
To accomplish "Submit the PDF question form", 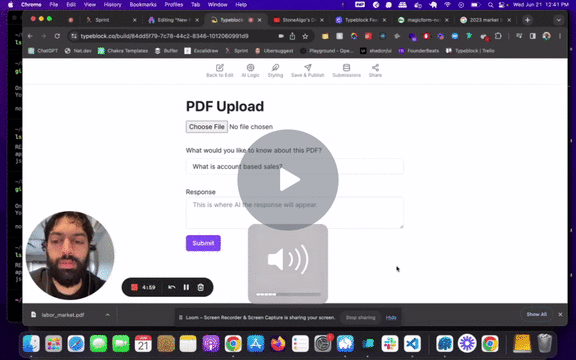I will click(x=203, y=243).
